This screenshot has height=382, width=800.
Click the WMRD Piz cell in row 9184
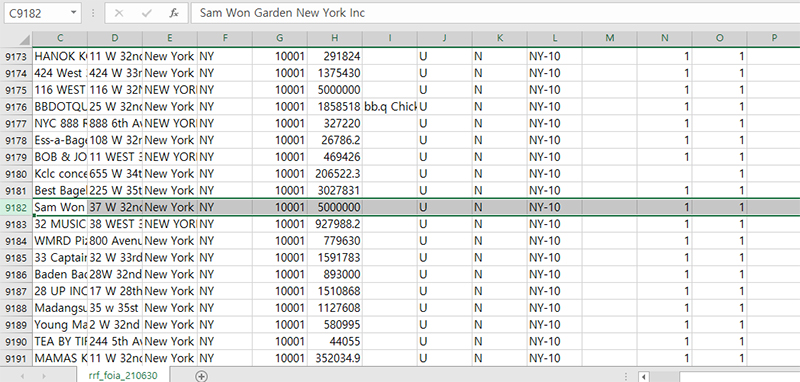(60, 241)
